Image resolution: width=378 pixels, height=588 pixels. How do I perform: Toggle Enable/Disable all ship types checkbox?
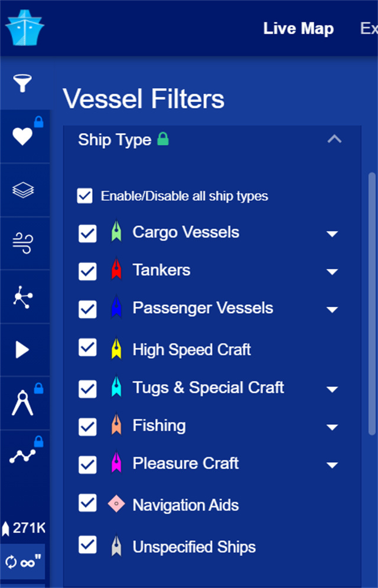click(x=85, y=196)
